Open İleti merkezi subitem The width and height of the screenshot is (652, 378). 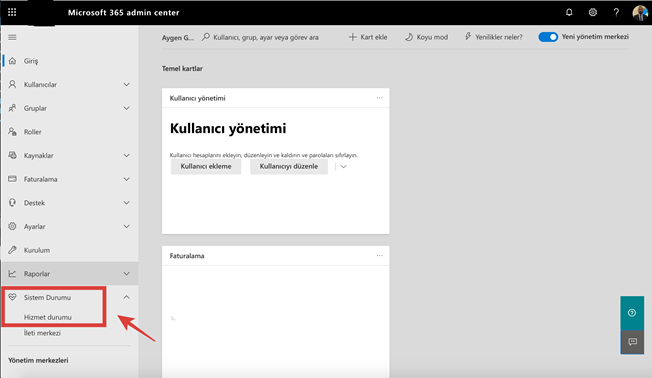click(42, 333)
